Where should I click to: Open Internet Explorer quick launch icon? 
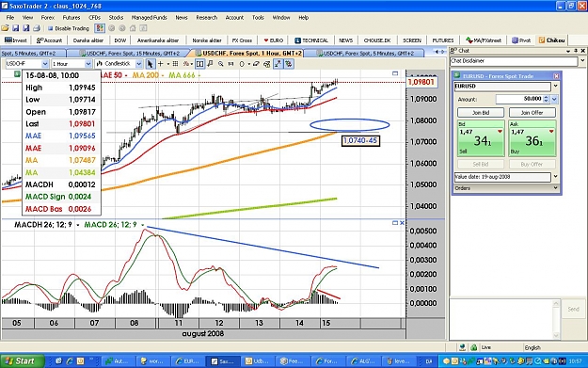(70, 360)
